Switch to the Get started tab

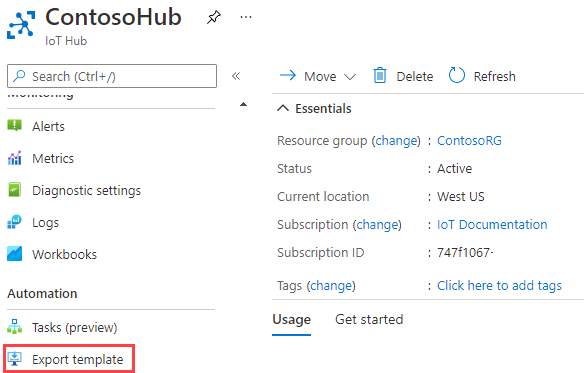[369, 319]
